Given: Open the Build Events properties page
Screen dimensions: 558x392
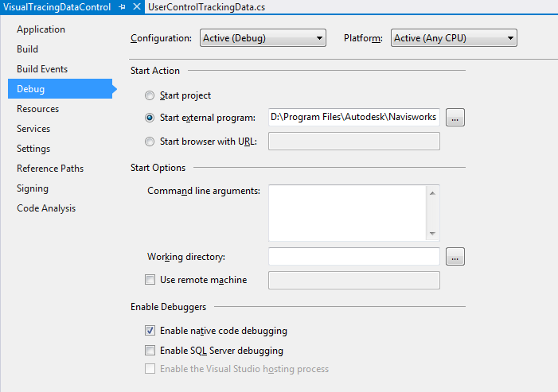Looking at the screenshot, I should (42, 69).
